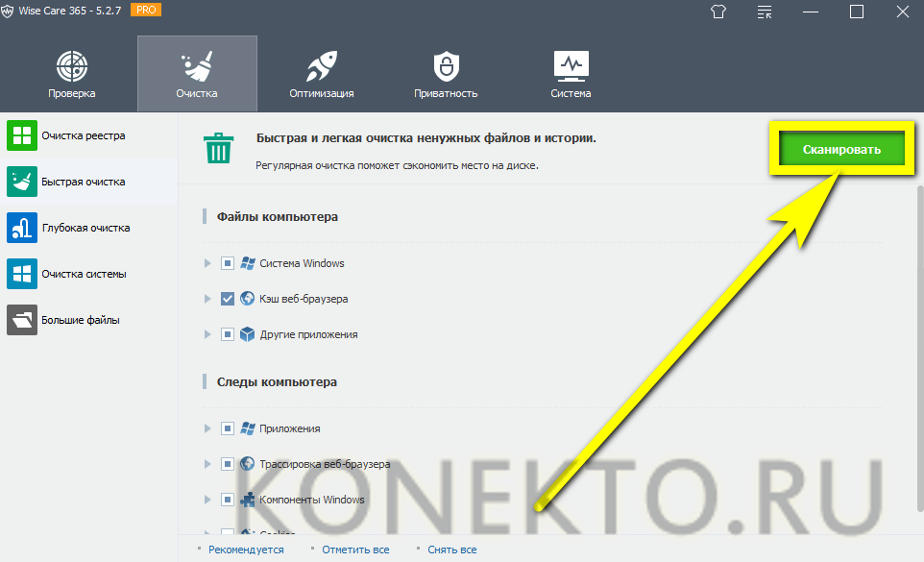The height and width of the screenshot is (562, 924).
Task: Click the Система Windows label
Action: [302, 263]
